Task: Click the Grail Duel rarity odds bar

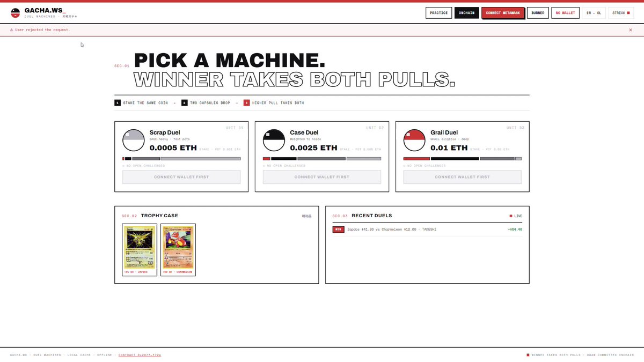Action: point(463,159)
